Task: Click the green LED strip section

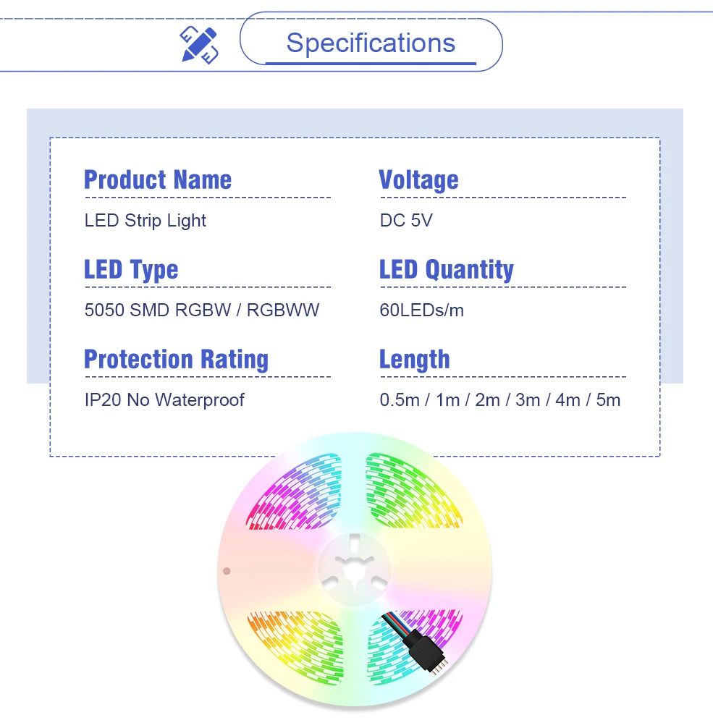Action: (413, 492)
